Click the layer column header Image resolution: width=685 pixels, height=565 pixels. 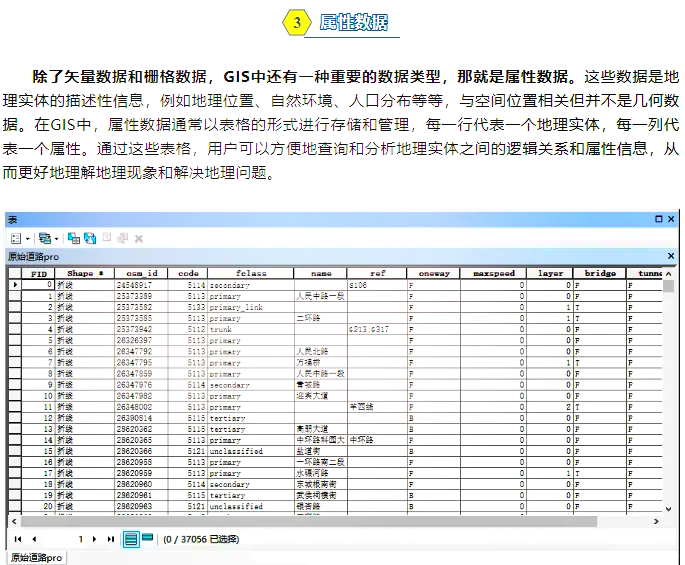[550, 274]
